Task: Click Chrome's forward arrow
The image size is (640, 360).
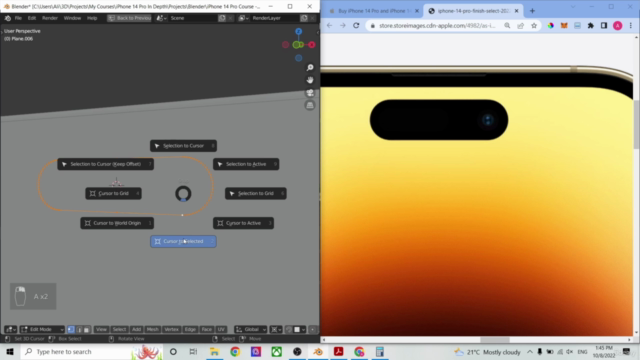Action: tap(343, 25)
